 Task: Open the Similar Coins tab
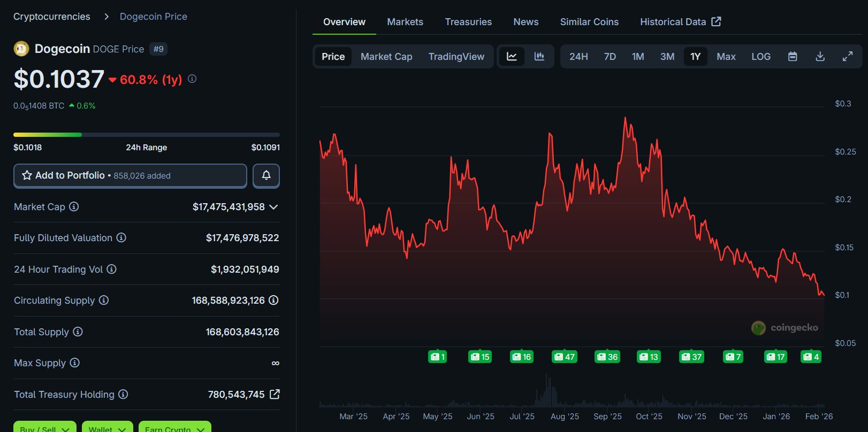pos(589,22)
